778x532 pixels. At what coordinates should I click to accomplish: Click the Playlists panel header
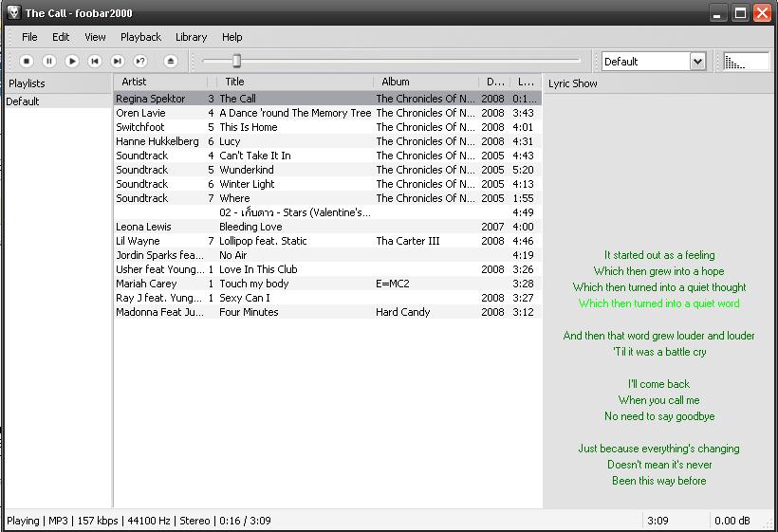click(x=58, y=83)
